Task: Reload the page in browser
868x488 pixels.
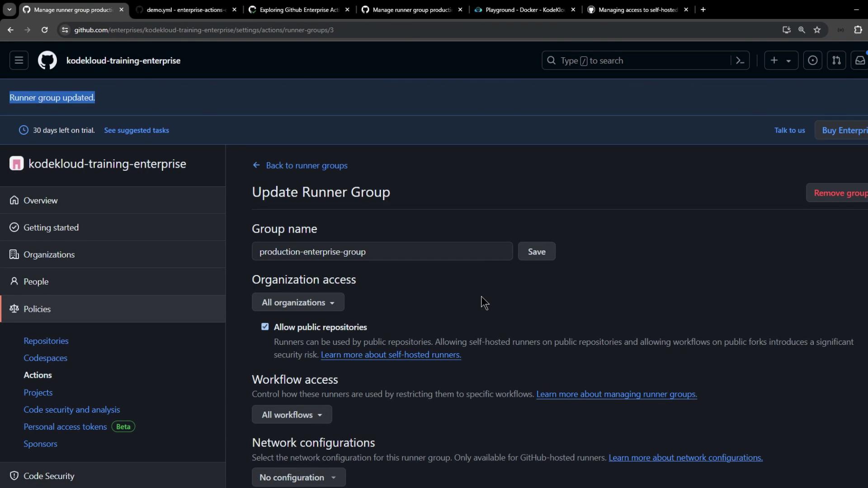Action: pos(44,30)
